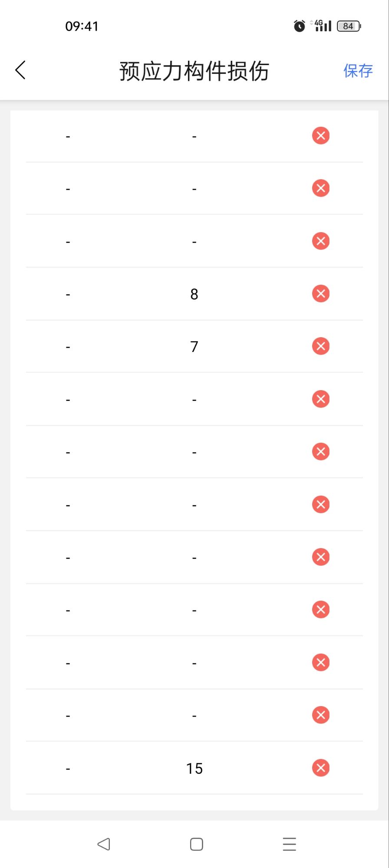Tap 保存 to save changes
This screenshot has height=868, width=389.
point(358,71)
